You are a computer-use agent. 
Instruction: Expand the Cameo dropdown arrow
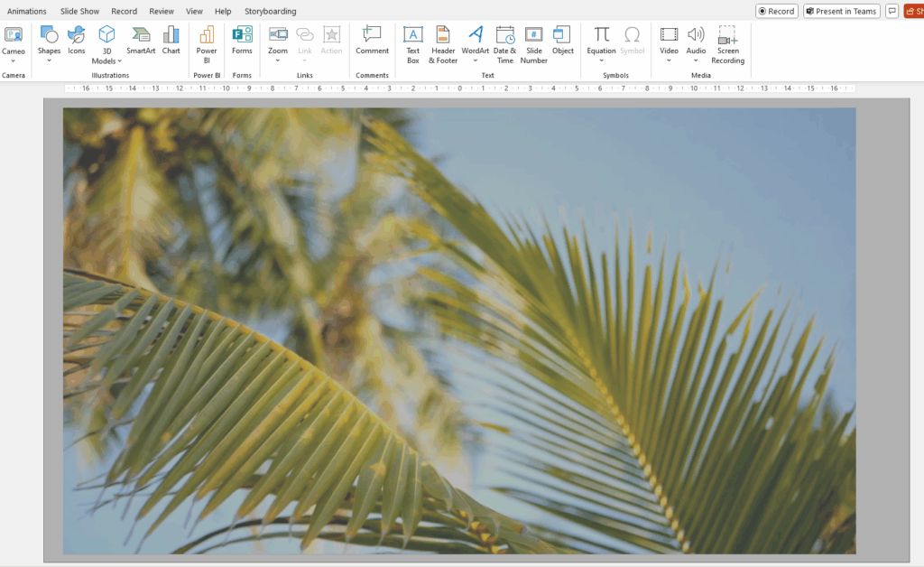pos(13,60)
